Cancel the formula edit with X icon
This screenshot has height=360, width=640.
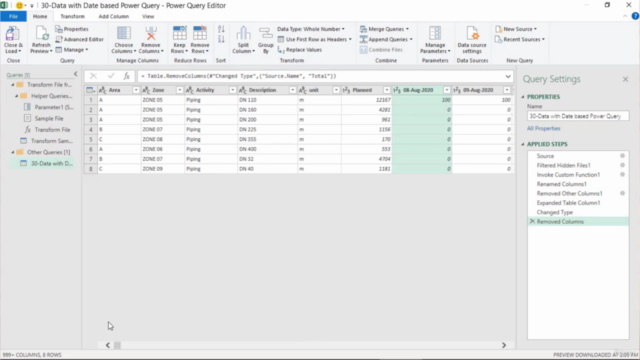click(93, 76)
